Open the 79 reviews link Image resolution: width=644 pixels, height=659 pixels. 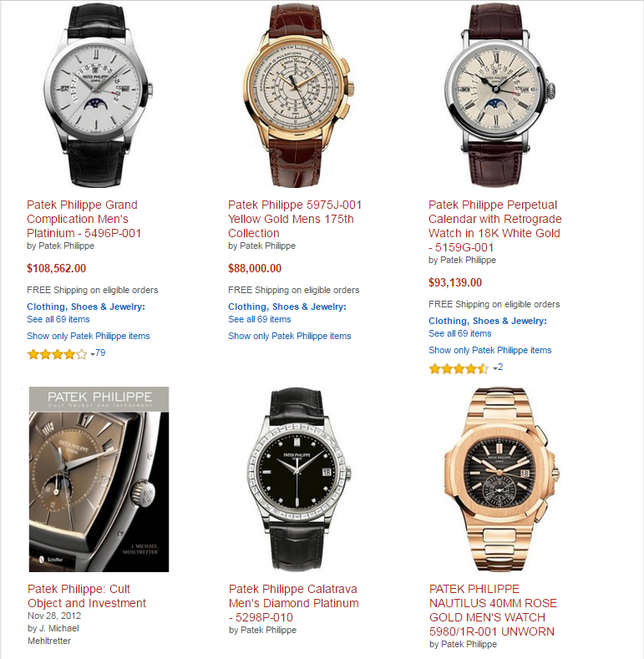(100, 353)
